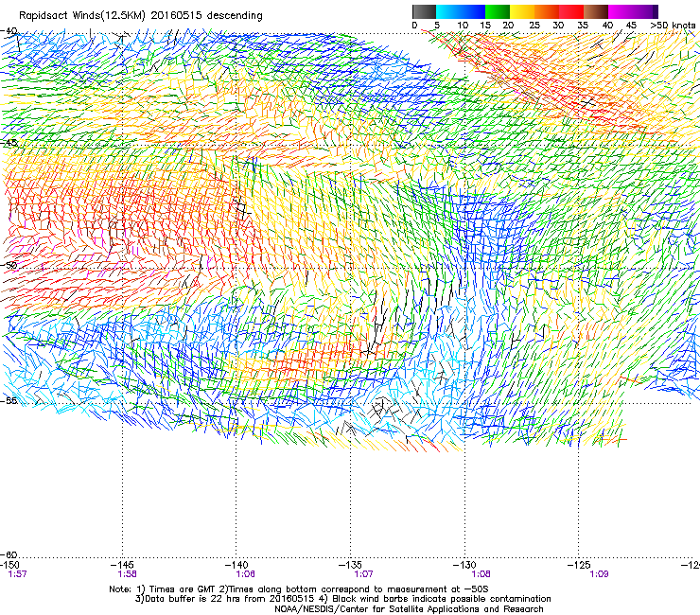
Task: Click the '>50 knots' legend label
Action: pos(673,26)
